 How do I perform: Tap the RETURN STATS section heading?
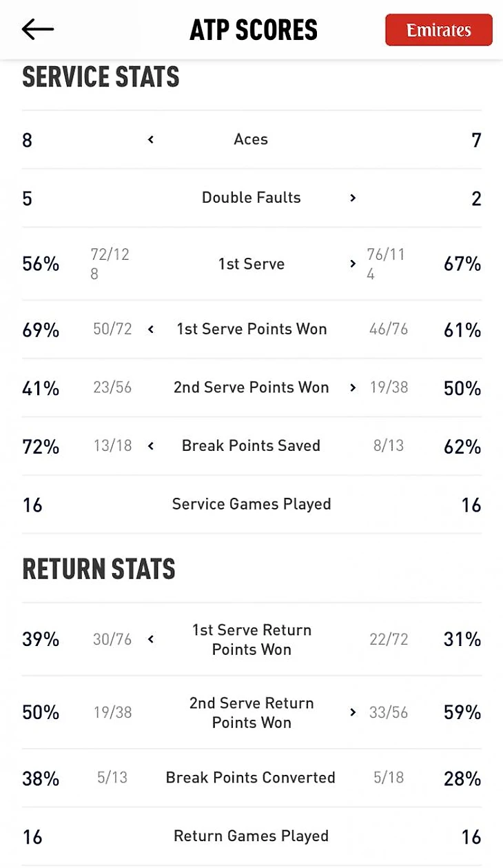point(99,569)
